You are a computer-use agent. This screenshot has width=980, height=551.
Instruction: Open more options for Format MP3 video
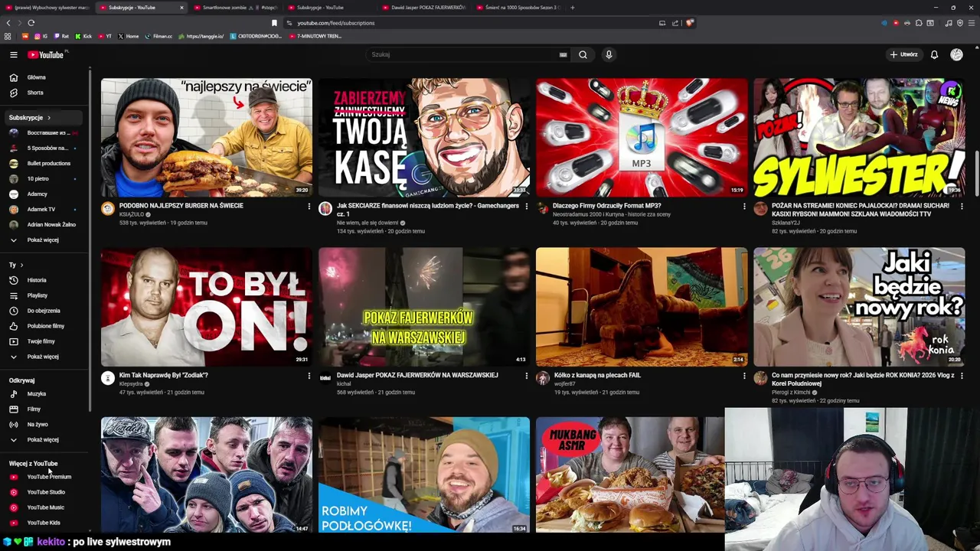[x=744, y=206]
